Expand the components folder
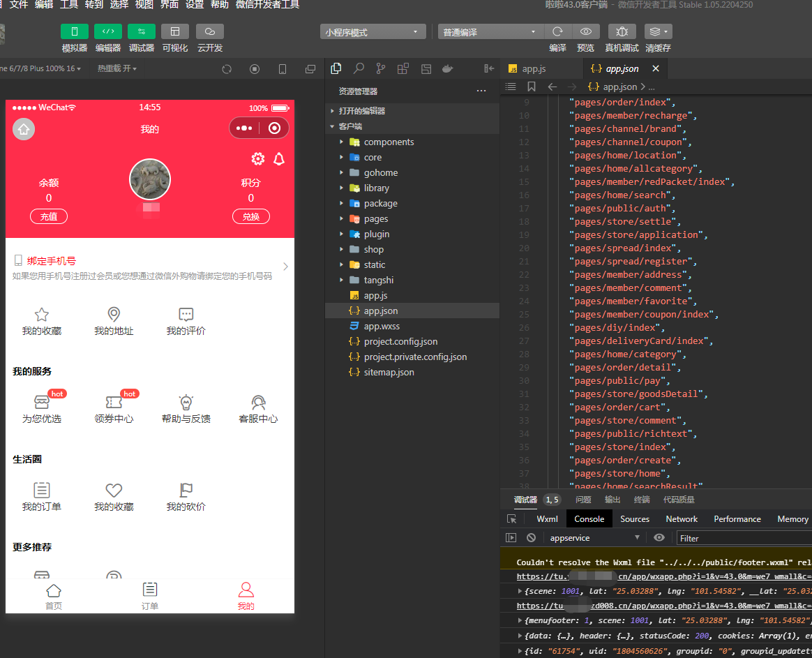This screenshot has width=812, height=658. pyautogui.click(x=412, y=142)
